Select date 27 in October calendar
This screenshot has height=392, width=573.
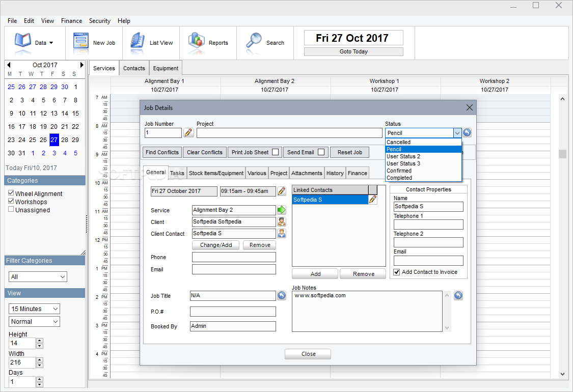pos(54,140)
